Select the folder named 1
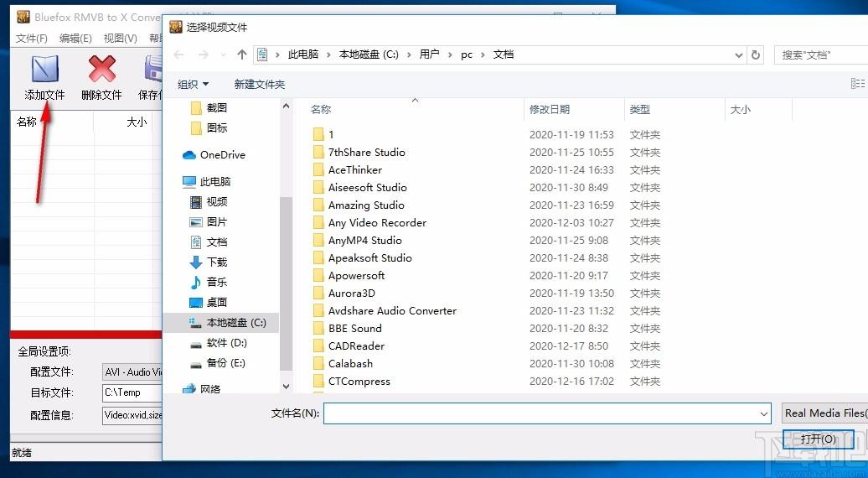868x478 pixels. pyautogui.click(x=323, y=134)
